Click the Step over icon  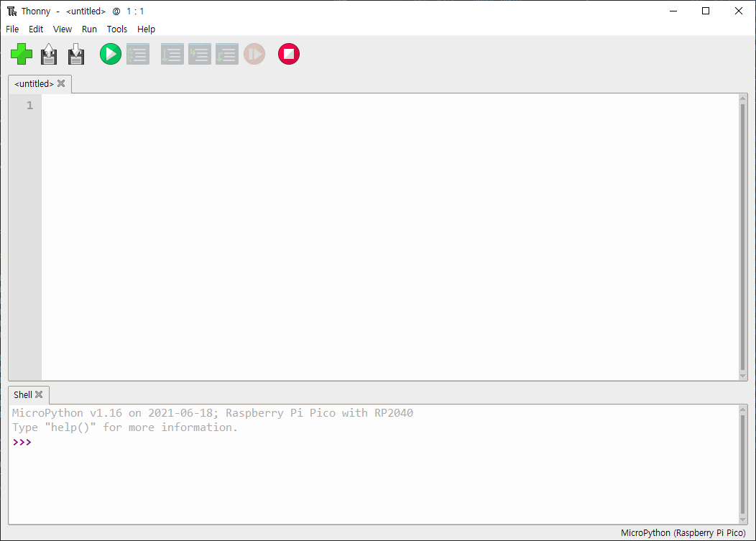(x=172, y=54)
